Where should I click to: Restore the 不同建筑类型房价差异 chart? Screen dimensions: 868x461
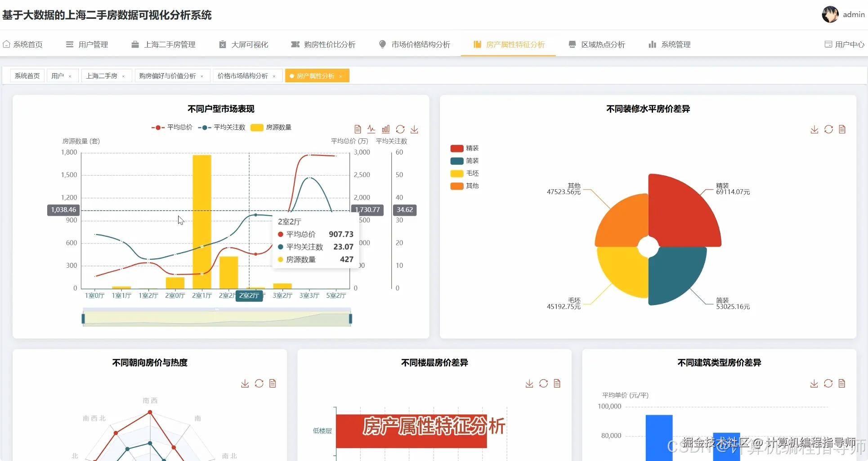point(828,383)
